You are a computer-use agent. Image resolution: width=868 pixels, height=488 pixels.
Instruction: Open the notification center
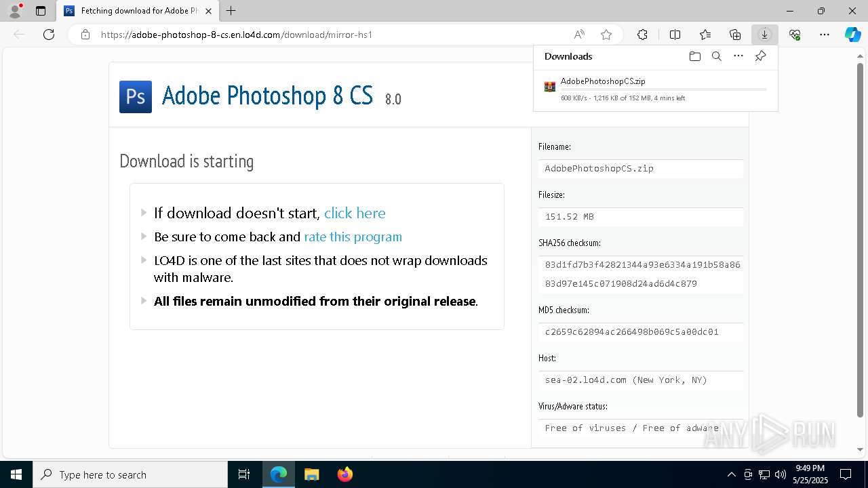[846, 474]
